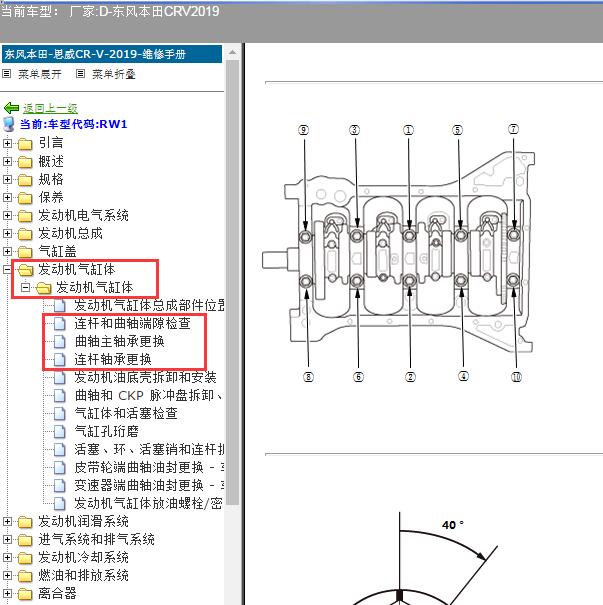Click the icon beside 菜单折叠
This screenshot has width=603, height=605.
[x=80, y=73]
